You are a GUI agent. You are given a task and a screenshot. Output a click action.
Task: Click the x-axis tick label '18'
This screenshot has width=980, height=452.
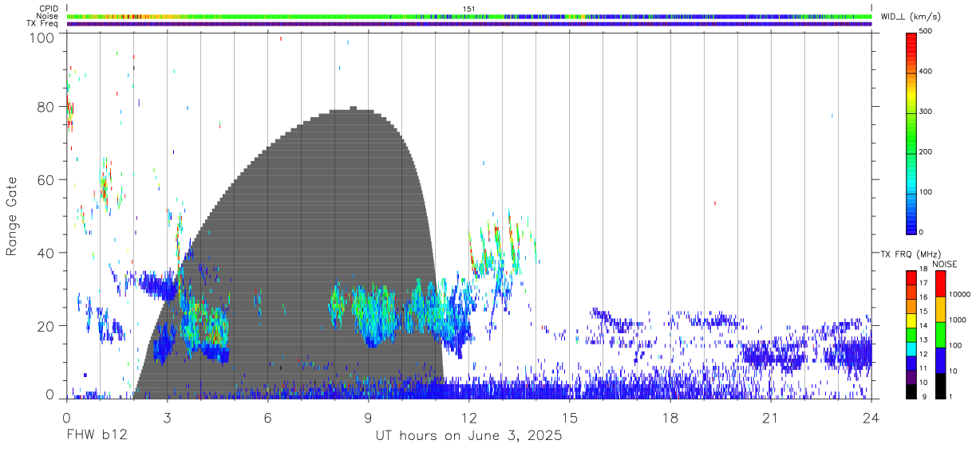[x=670, y=417]
